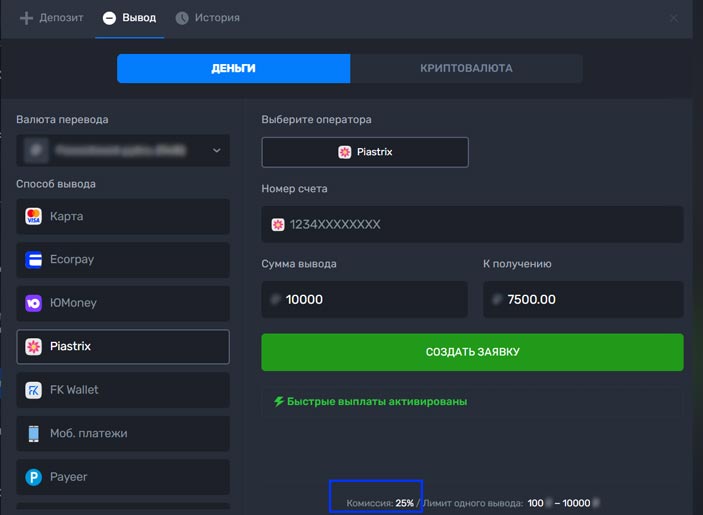Click Piastrix icon in account number field
Screen dimensions: 703x515
[x=278, y=225]
